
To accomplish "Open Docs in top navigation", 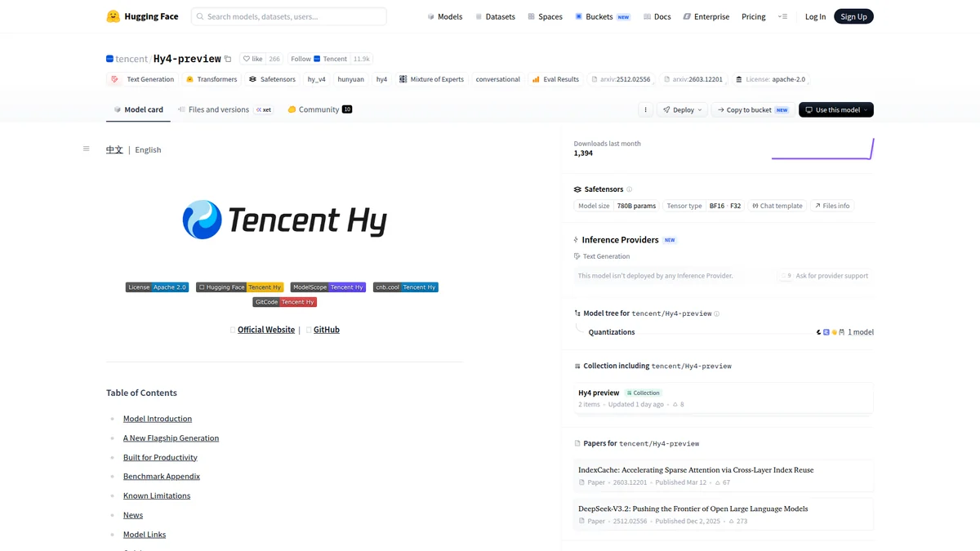I will pyautogui.click(x=657, y=16).
